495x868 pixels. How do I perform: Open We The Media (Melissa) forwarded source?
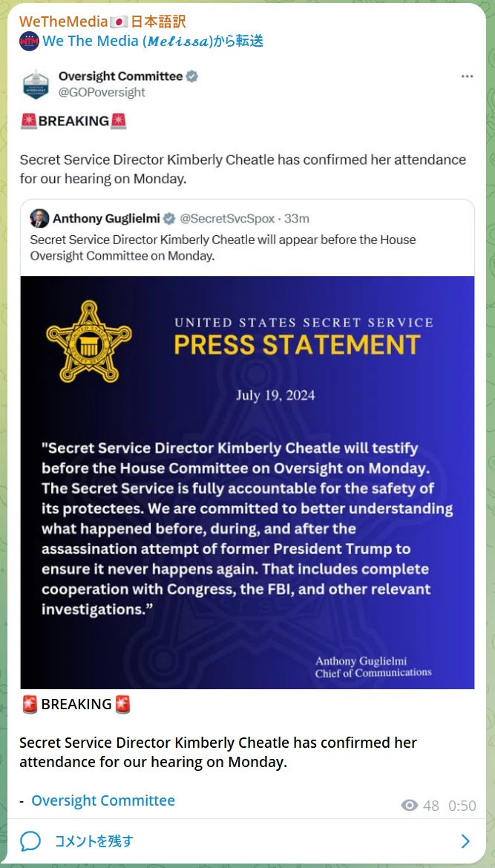point(152,41)
